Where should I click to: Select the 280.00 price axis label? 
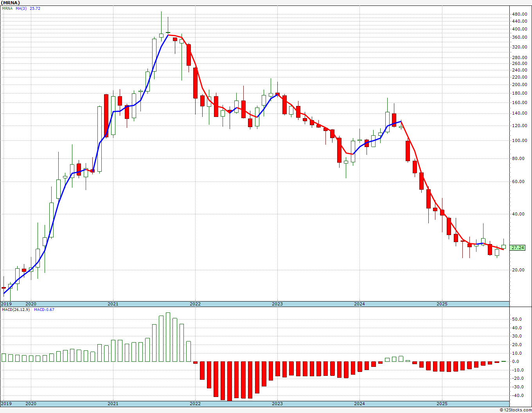pos(519,57)
